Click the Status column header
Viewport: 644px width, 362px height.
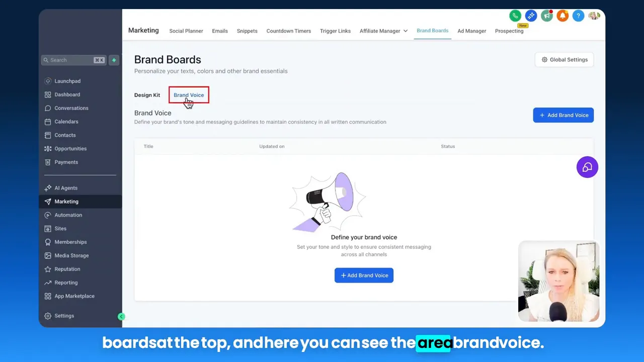coord(448,146)
